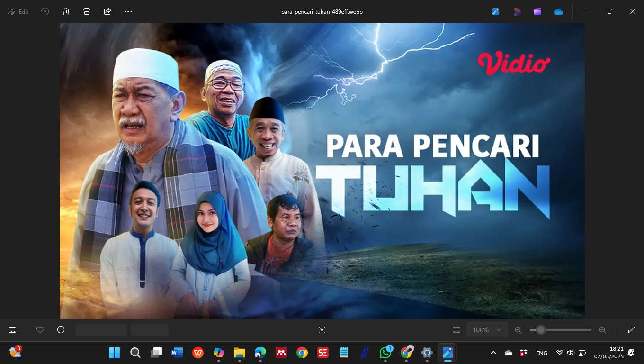644x364 pixels.
Task: Show hidden system tray icons chevron
Action: click(x=493, y=353)
